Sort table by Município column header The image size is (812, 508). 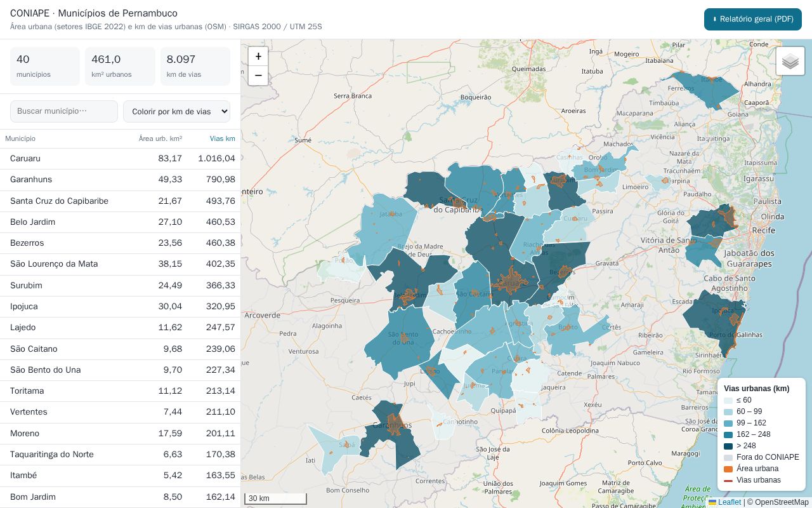tap(20, 138)
